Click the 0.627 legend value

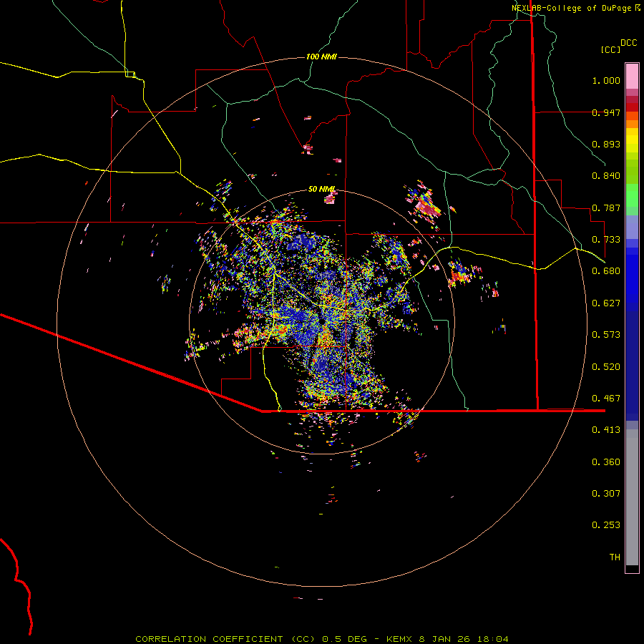pyautogui.click(x=606, y=303)
